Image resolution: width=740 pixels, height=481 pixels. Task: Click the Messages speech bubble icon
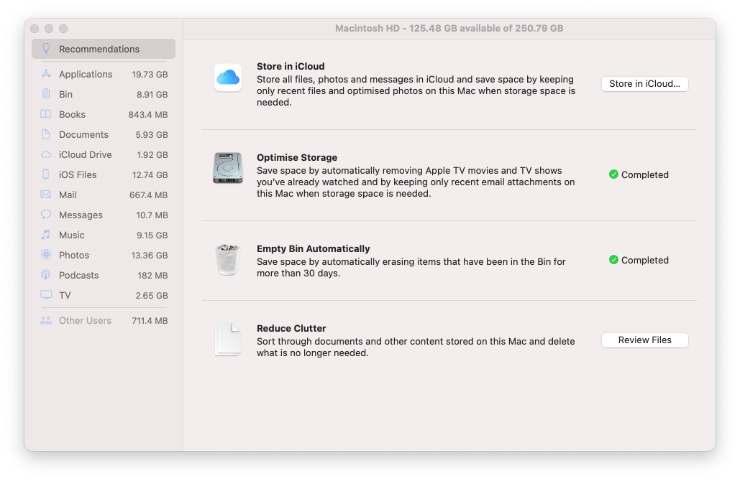click(46, 214)
